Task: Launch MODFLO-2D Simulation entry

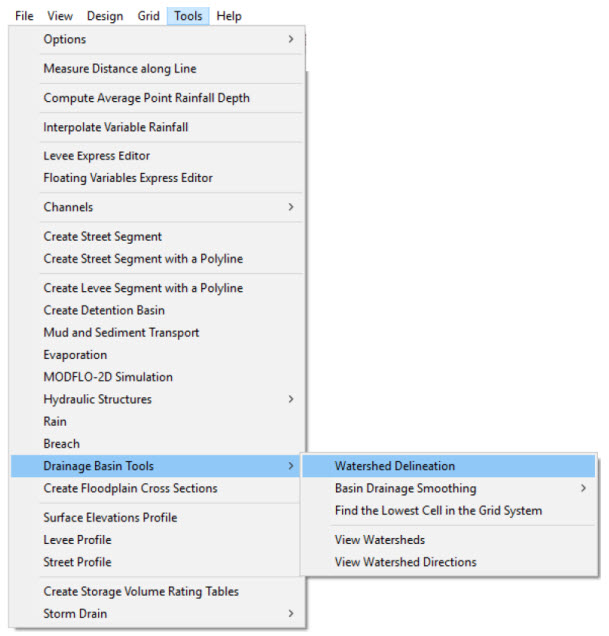Action: click(x=108, y=377)
